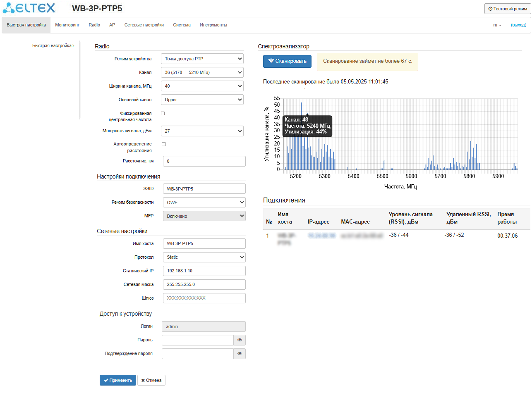Click the Wi-Fi scan button
Viewport: 532px width, 393px height.
[x=287, y=61]
